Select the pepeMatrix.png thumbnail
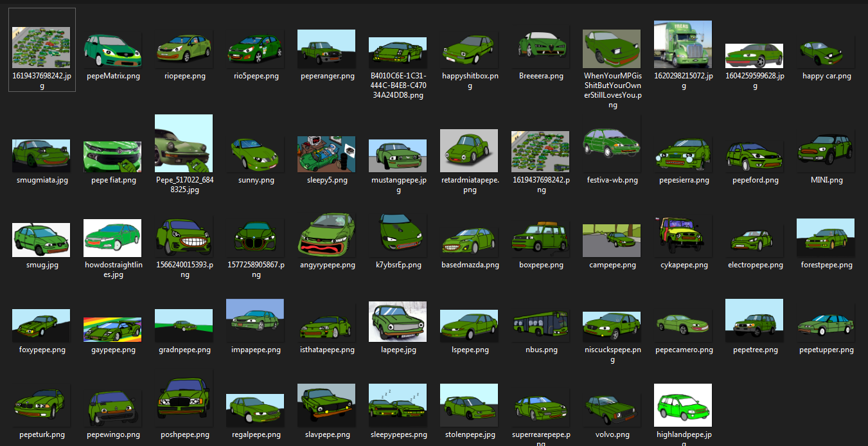This screenshot has width=868, height=446. [112, 50]
